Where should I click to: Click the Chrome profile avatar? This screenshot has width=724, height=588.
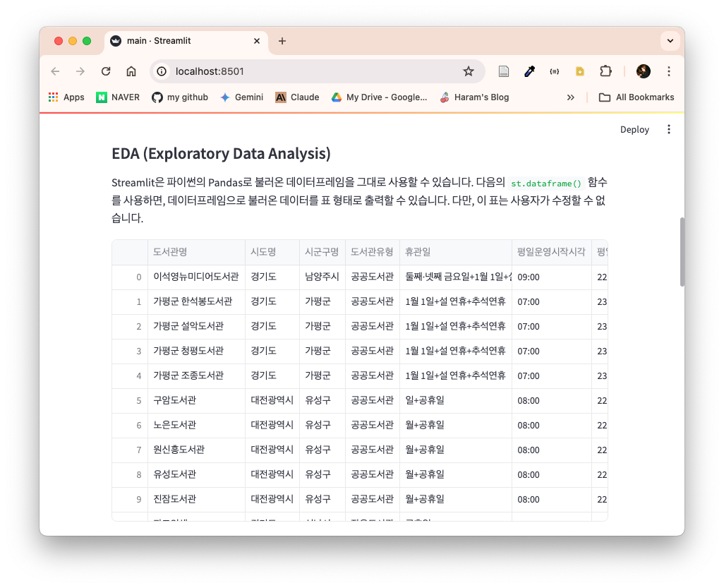[x=643, y=71]
